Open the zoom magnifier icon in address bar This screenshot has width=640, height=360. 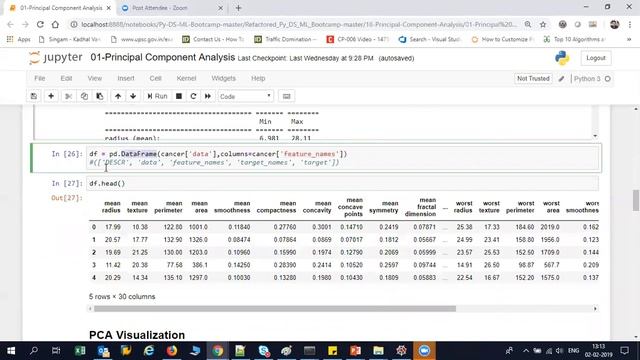[528, 24]
